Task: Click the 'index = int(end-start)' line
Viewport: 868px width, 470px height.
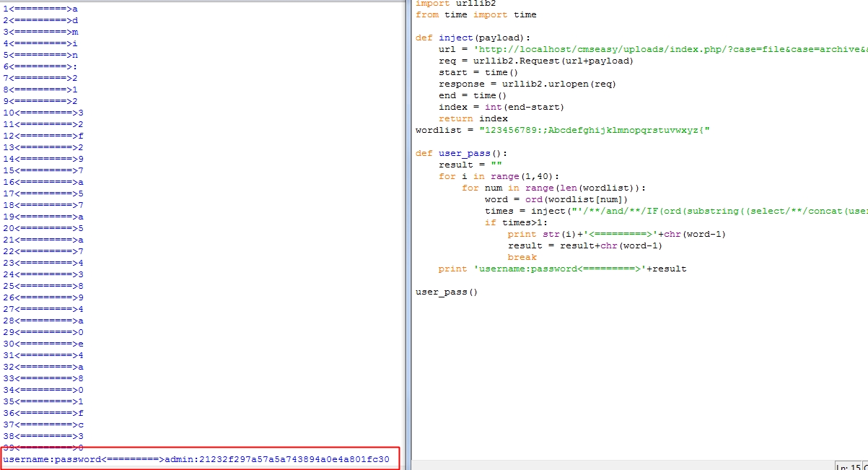Action: 501,107
